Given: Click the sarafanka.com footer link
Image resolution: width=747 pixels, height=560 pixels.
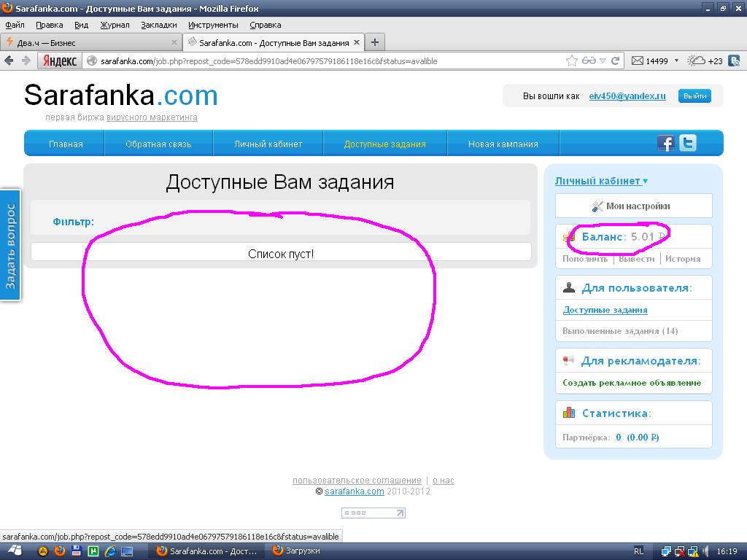Looking at the screenshot, I should coord(354,491).
